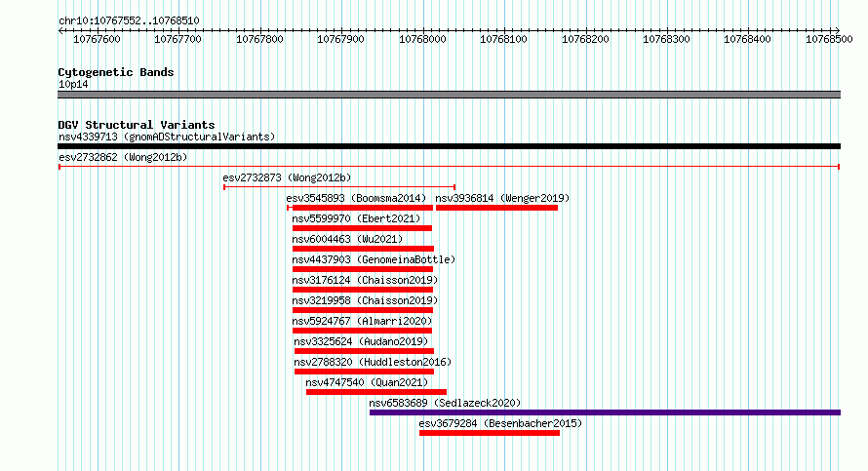The height and width of the screenshot is (471, 868).
Task: Click the nsv3219958 red bar
Action: [x=363, y=310]
